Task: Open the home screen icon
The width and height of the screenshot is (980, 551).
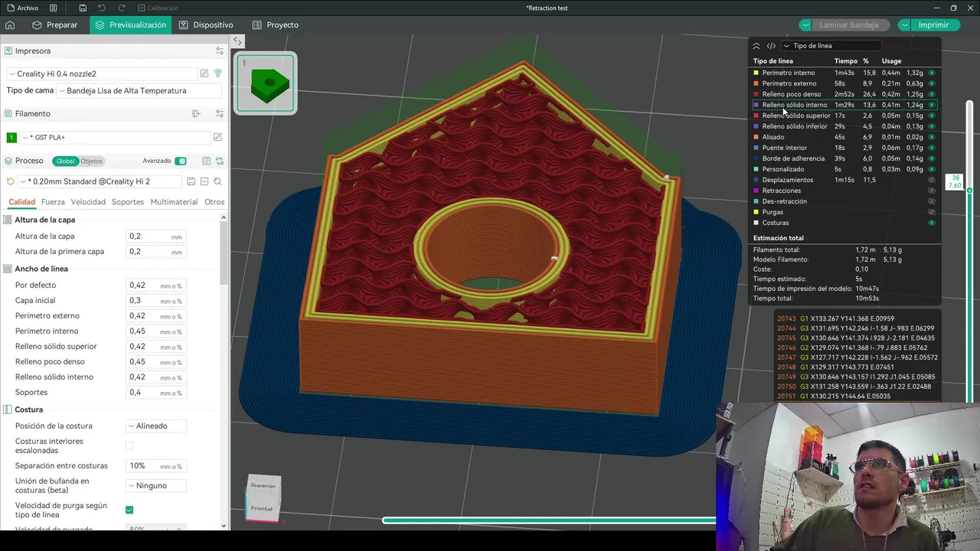Action: click(10, 24)
